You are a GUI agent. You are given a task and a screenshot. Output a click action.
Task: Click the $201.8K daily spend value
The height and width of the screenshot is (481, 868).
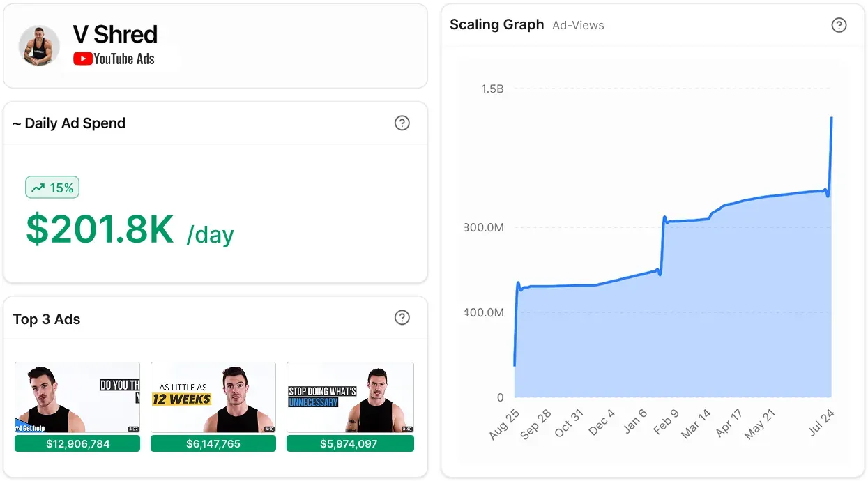point(100,229)
